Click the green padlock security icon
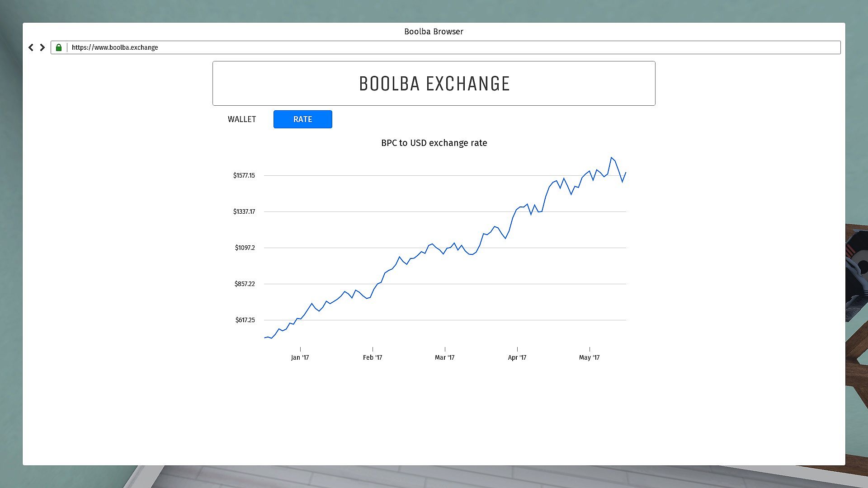 [x=59, y=47]
